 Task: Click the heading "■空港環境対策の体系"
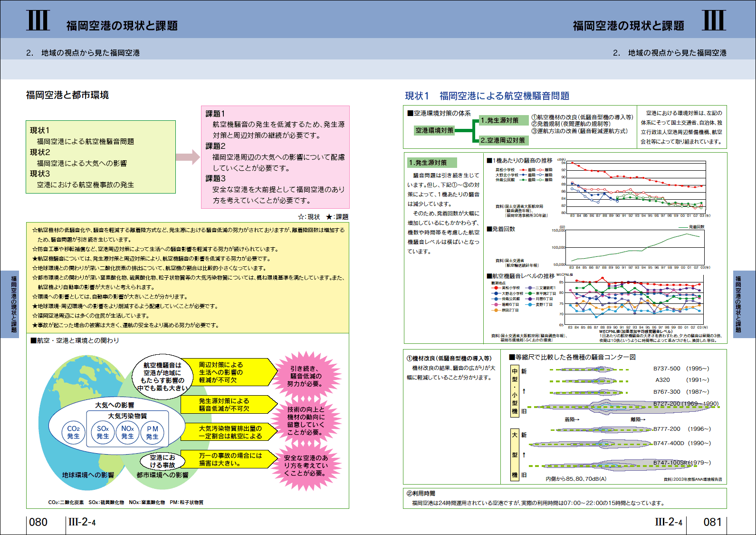point(439,113)
